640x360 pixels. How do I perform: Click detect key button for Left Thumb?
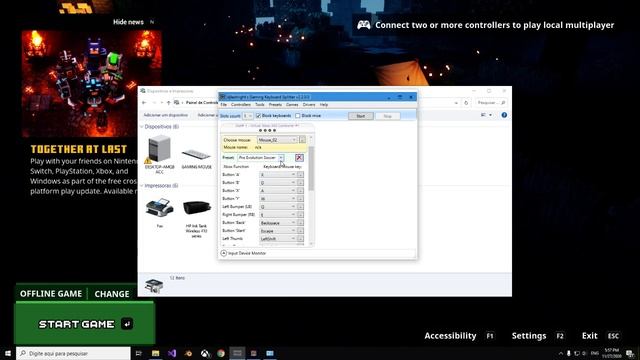300,238
